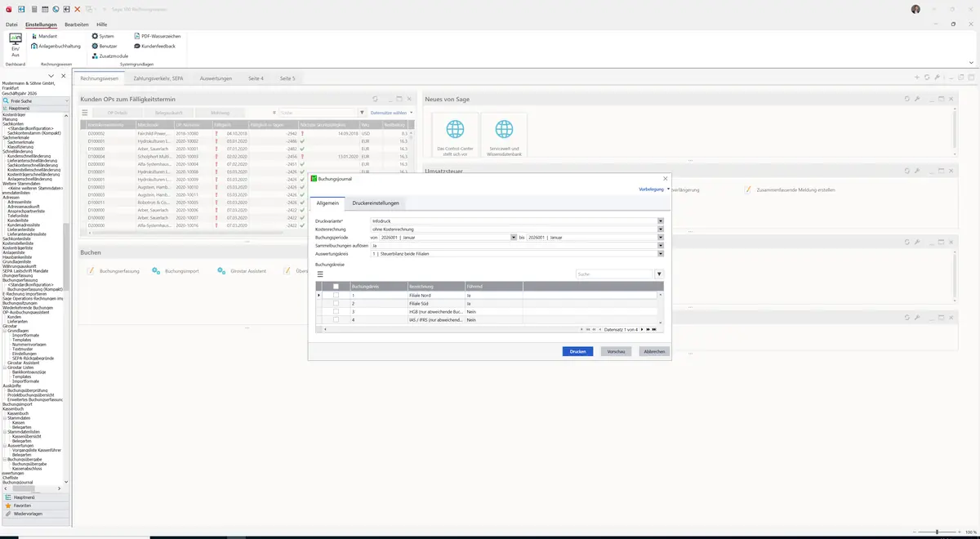Open the Buchungsperiode 'bis' dropdown
Viewport: 980px width, 539px height.
[661, 238]
